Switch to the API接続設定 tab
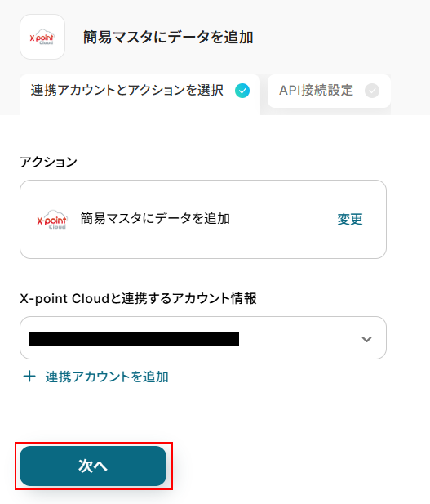The width and height of the screenshot is (430, 504). 329,91
